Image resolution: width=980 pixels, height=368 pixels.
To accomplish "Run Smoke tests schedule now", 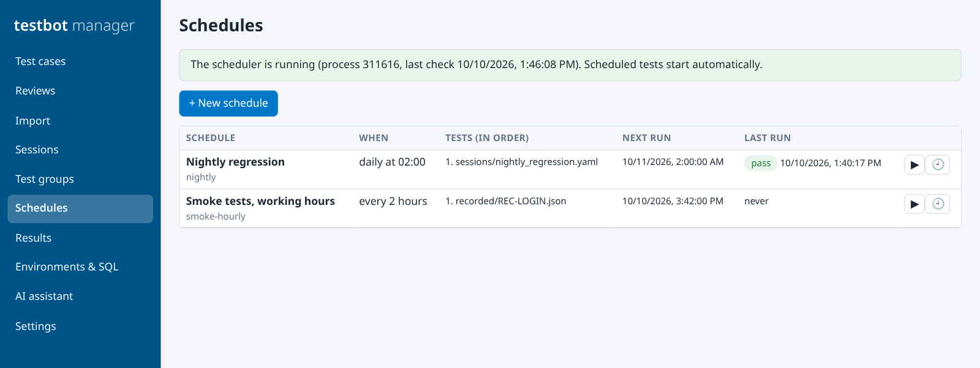I will [x=914, y=204].
